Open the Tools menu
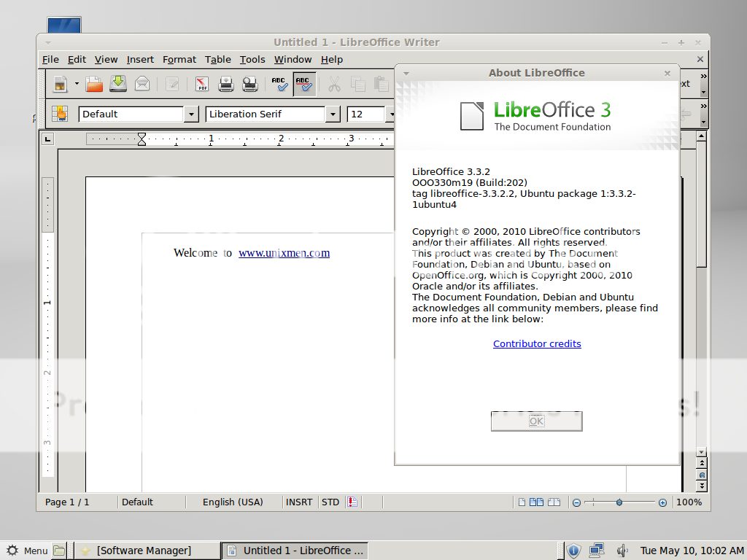 pyautogui.click(x=252, y=60)
